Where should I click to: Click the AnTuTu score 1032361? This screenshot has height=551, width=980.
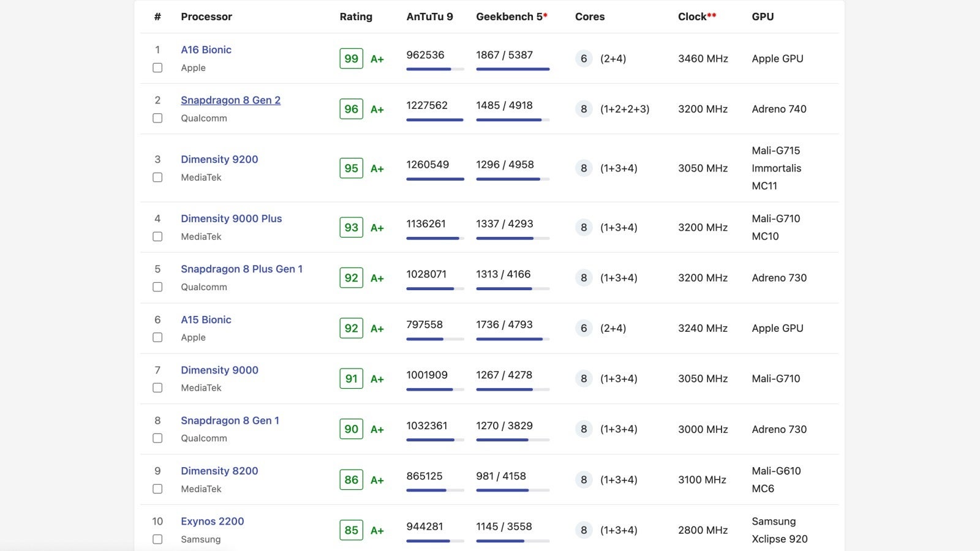[427, 425]
